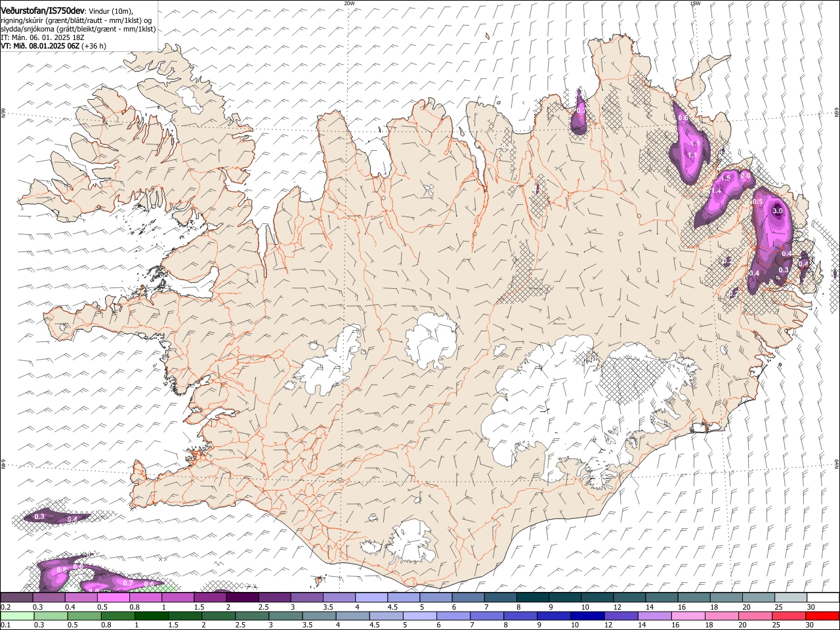Select the white swatch labelled 30
The image size is (840, 630).
[823, 597]
